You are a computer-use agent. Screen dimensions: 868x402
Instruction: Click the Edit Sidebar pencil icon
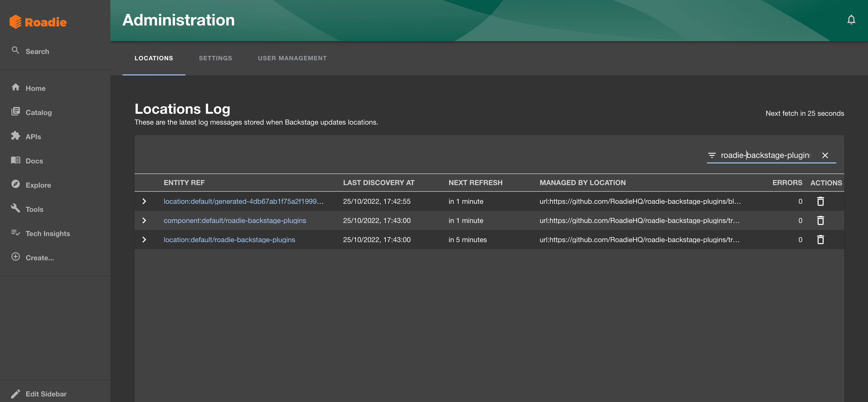[16, 394]
